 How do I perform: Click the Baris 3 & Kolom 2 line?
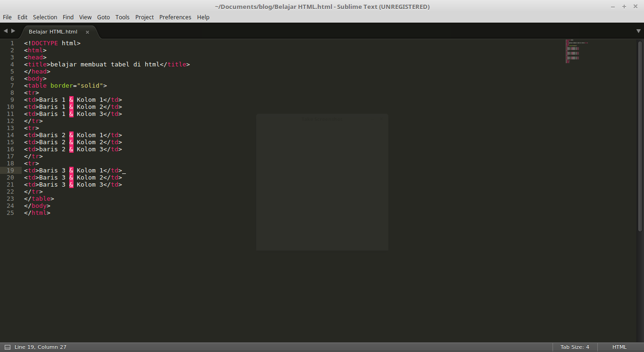[x=73, y=177]
